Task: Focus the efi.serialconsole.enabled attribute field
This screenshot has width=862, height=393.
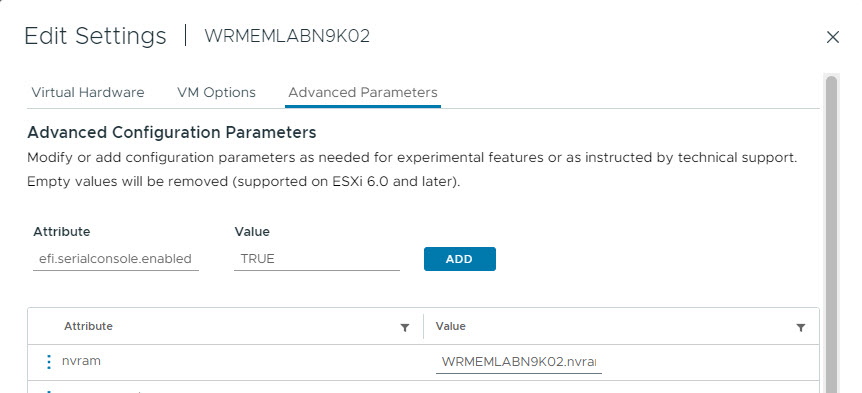Action: coord(116,259)
